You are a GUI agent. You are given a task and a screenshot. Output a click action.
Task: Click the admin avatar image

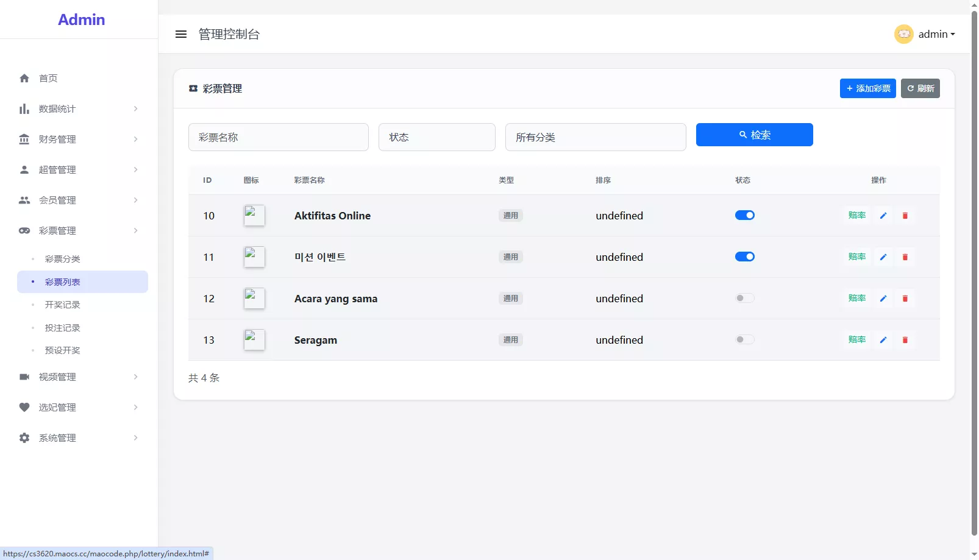pos(903,34)
